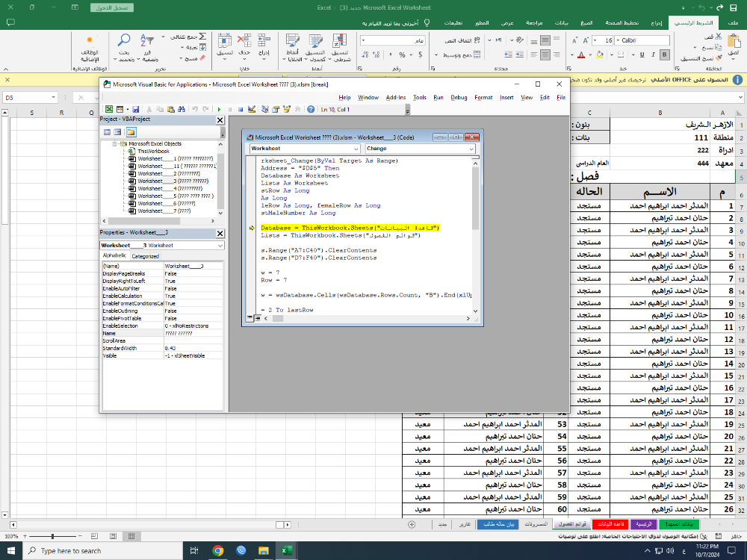Click the Windows taskbar search box
This screenshot has width=747, height=560.
click(102, 550)
